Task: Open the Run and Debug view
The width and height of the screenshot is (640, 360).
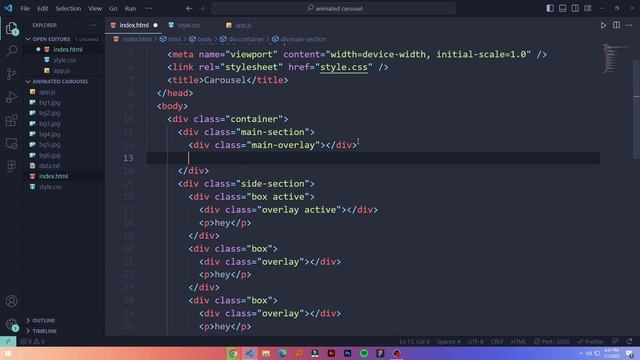Action: tap(11, 97)
